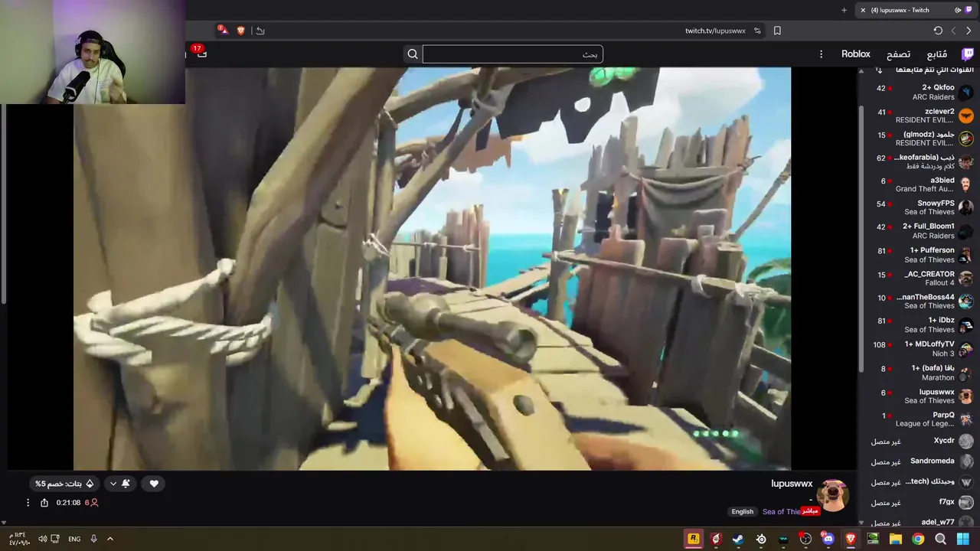980x551 pixels.
Task: Open Brave browser from taskbar
Action: pyautogui.click(x=851, y=539)
